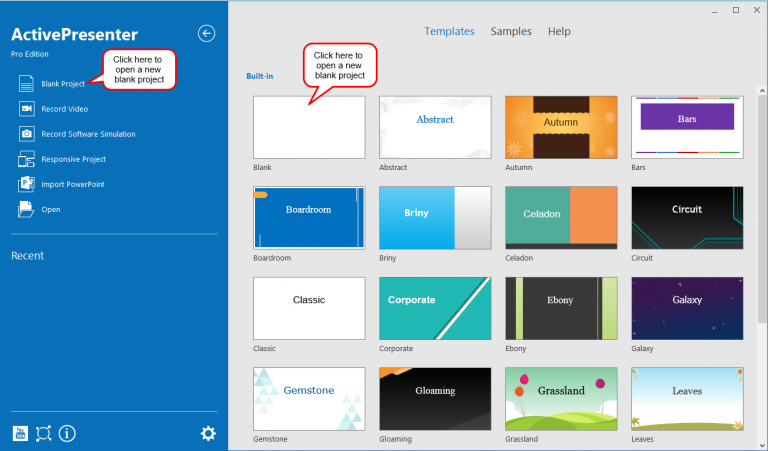
Task: Switch to the Samples tab
Action: (511, 31)
